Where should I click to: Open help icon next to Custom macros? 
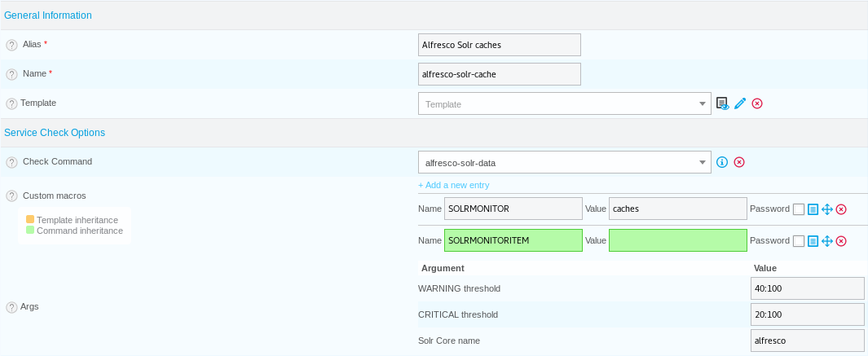[x=11, y=196]
